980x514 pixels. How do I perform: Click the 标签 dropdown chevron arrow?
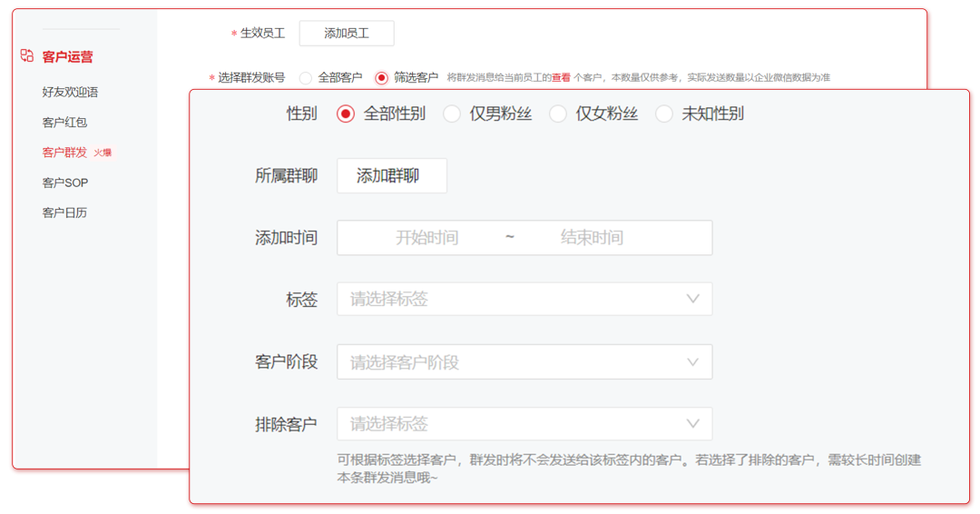pyautogui.click(x=693, y=299)
